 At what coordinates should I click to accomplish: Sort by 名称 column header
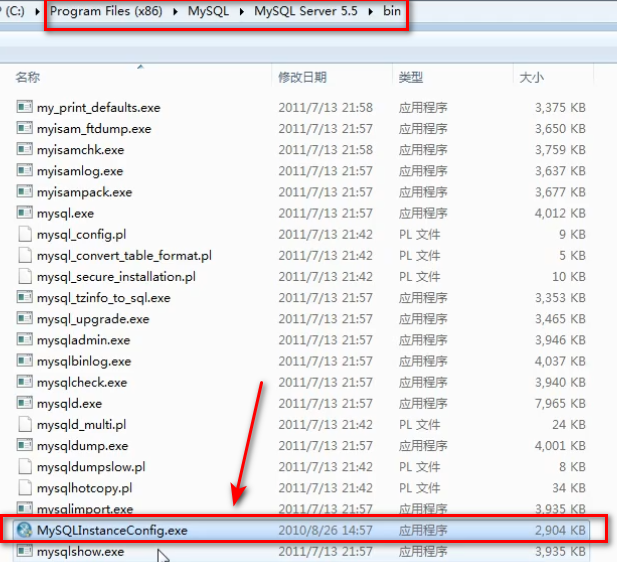click(x=28, y=77)
